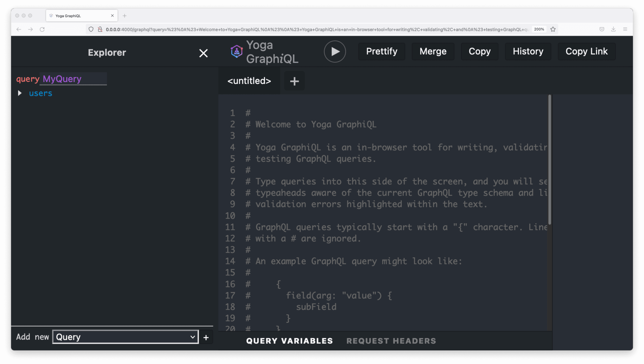Open the Query Variables tab
Viewport: 644px width, 364px height.
coord(289,341)
